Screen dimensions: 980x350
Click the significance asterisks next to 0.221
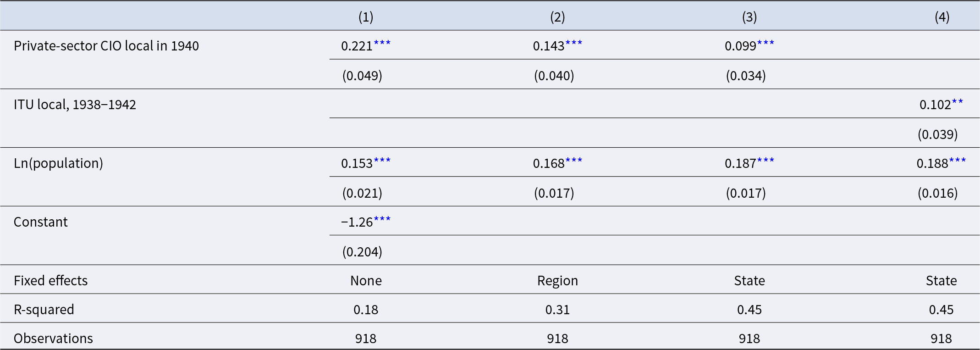(382, 43)
